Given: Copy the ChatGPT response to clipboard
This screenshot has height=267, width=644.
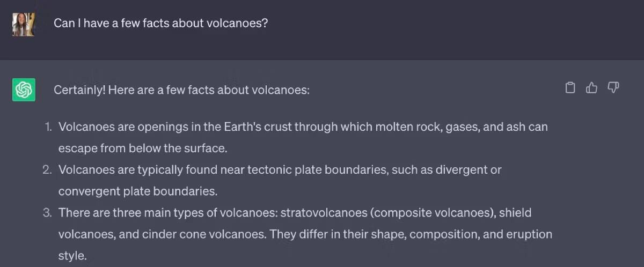Looking at the screenshot, I should (570, 87).
